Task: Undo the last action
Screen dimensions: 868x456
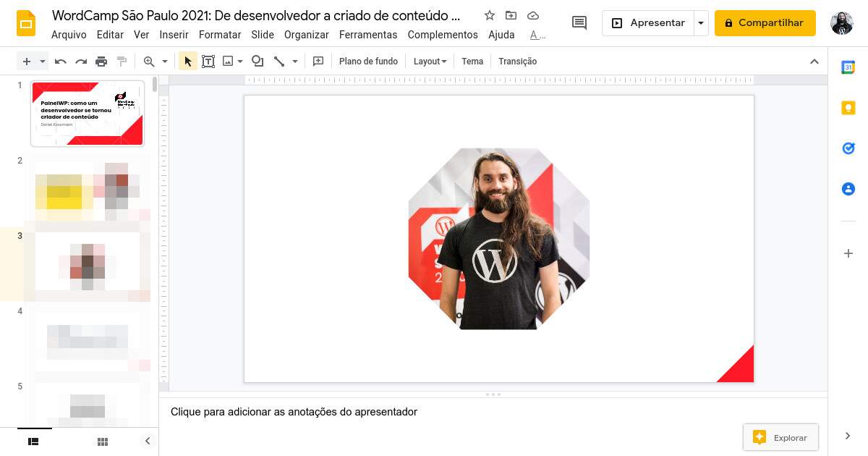Action: coord(61,62)
